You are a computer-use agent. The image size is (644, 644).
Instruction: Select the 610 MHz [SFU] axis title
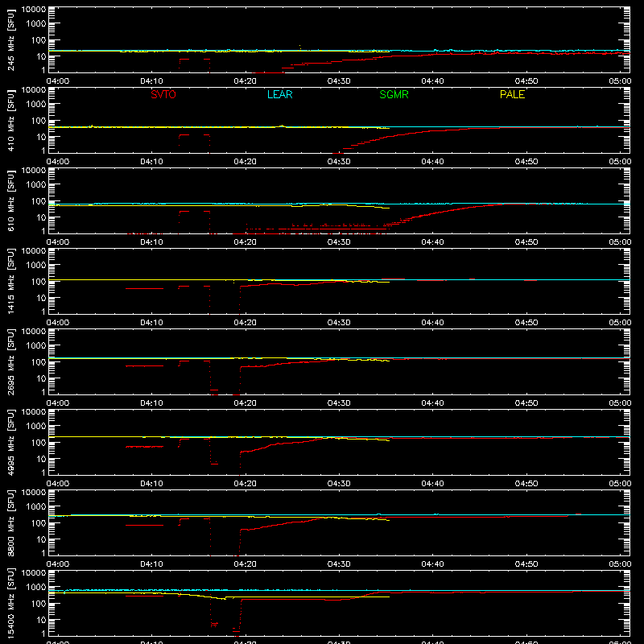10,200
